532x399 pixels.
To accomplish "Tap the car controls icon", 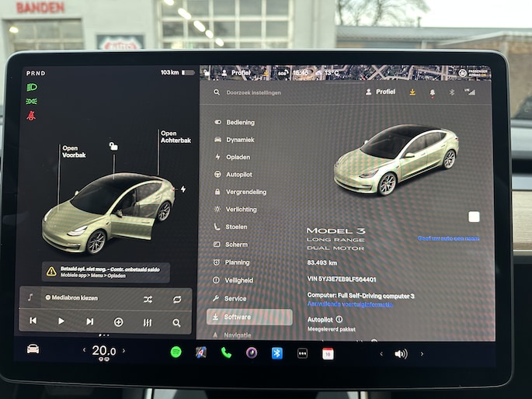I will pyautogui.click(x=33, y=349).
